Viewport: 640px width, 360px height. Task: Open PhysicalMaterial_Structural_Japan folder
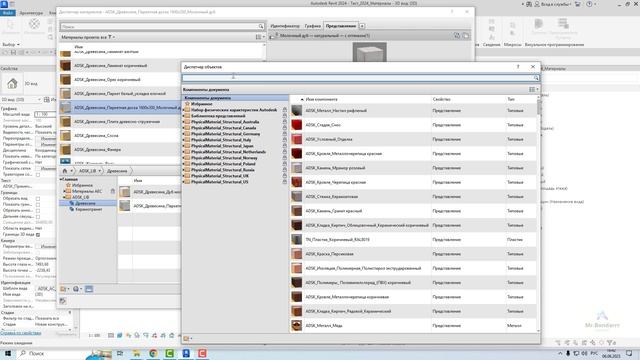click(222, 146)
